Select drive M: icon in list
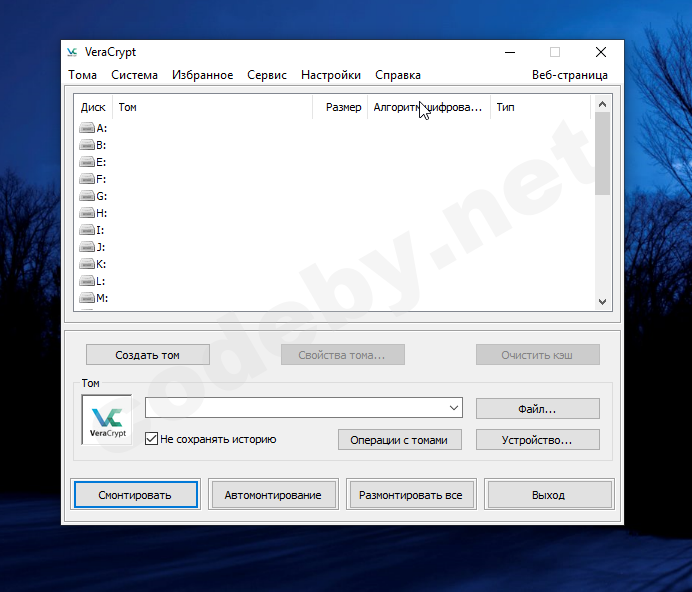 87,298
